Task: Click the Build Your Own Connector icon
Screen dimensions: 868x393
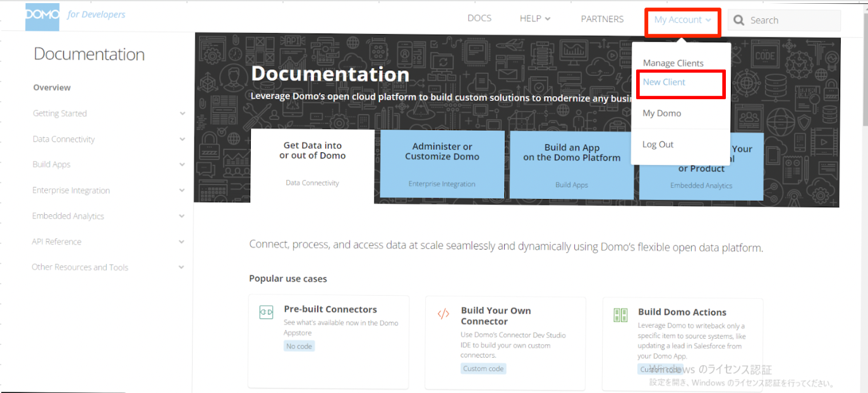Action: 443,314
